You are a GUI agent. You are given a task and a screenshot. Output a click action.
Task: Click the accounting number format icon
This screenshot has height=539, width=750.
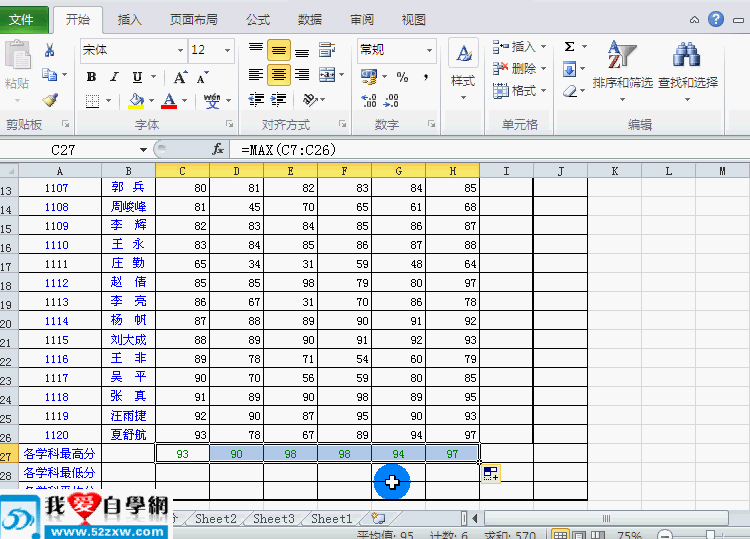(x=369, y=76)
